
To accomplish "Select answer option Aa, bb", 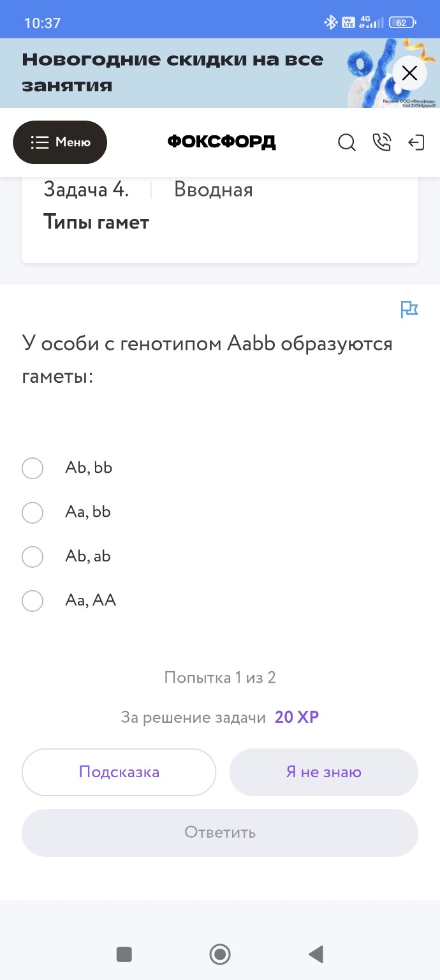I will point(33,512).
